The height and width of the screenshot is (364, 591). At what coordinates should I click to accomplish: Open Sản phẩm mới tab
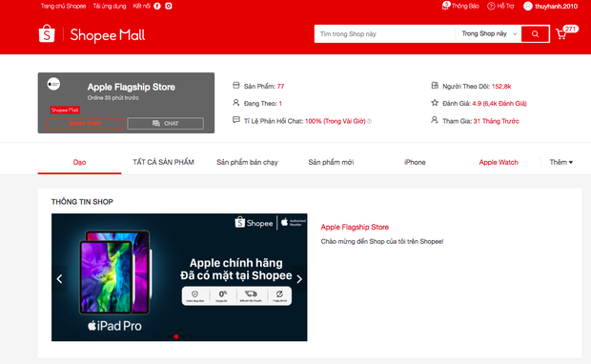(x=331, y=162)
